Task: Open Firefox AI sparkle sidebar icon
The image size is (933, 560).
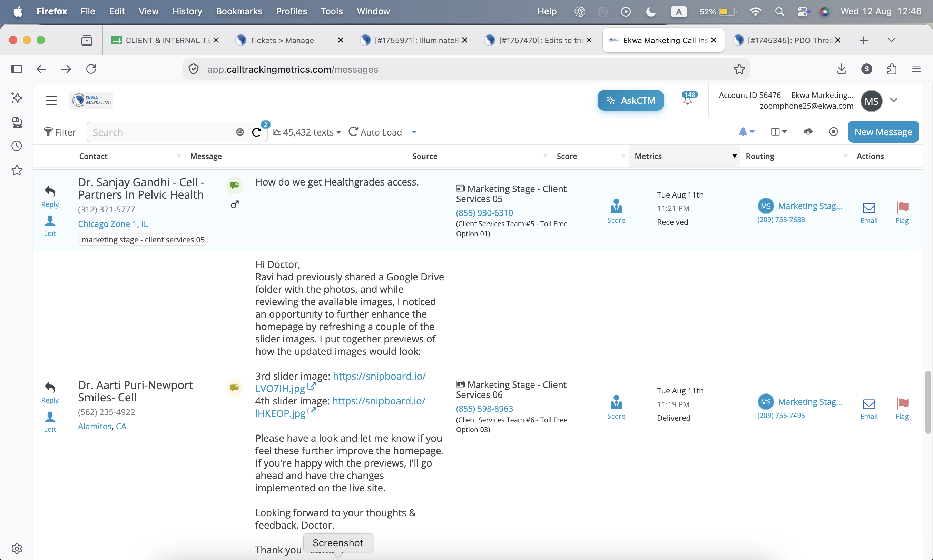Action: coord(17,98)
